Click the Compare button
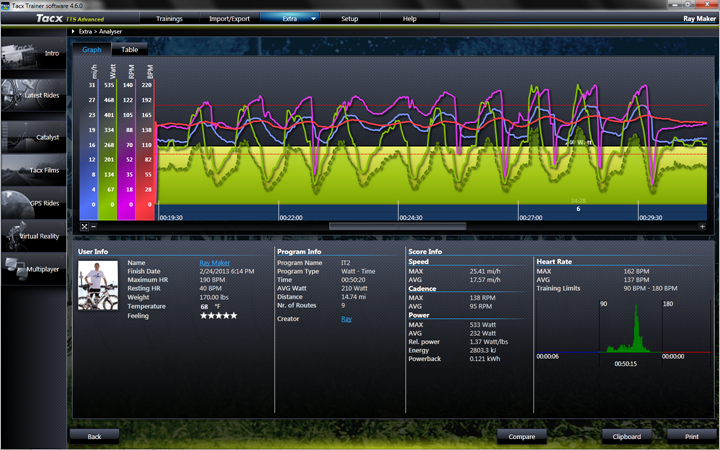Screen dimensions: 720x450 (522, 436)
